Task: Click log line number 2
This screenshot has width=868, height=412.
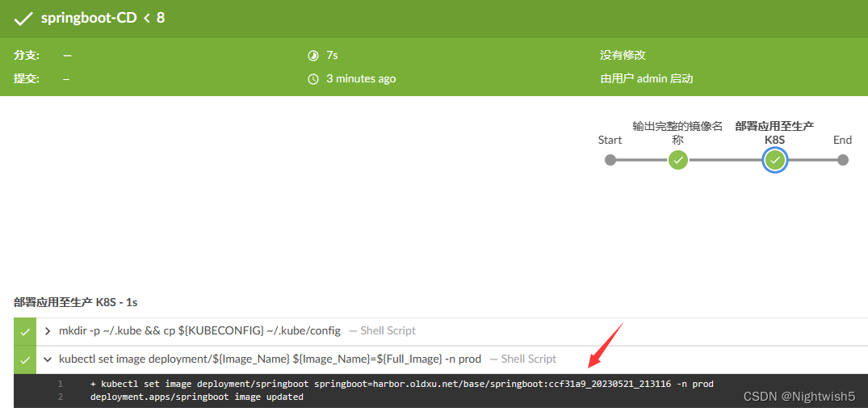Action: click(60, 397)
